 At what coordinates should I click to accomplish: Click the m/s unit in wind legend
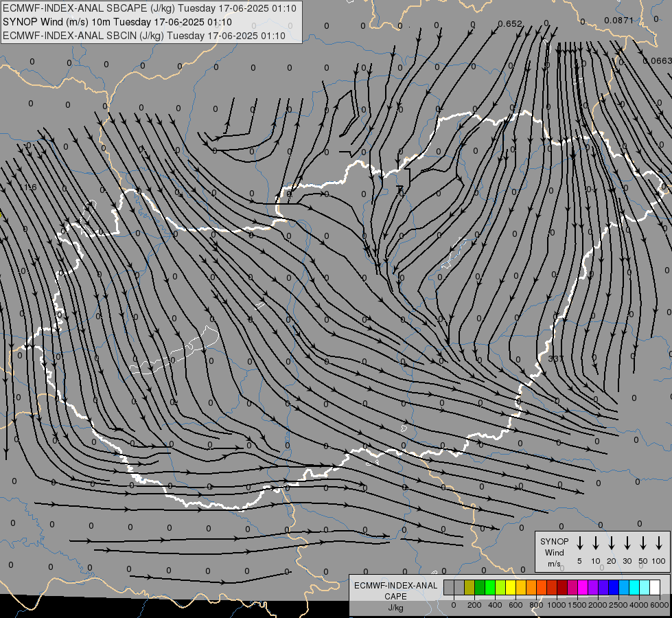click(554, 564)
